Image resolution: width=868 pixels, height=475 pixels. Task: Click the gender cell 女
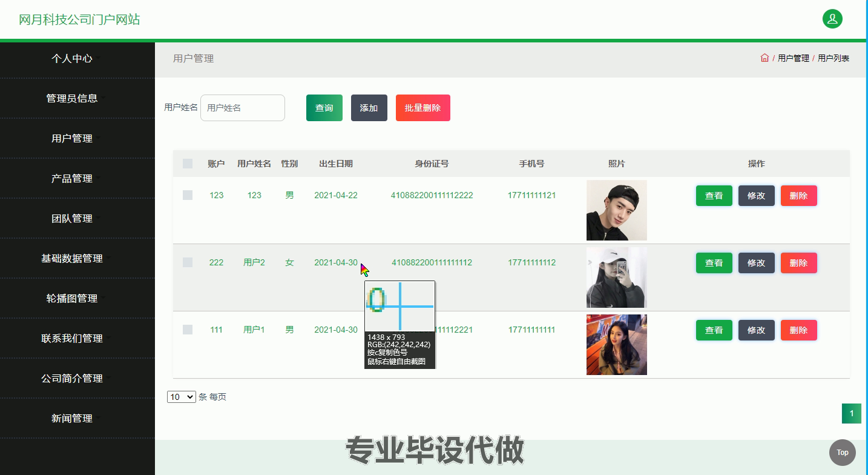tap(289, 262)
